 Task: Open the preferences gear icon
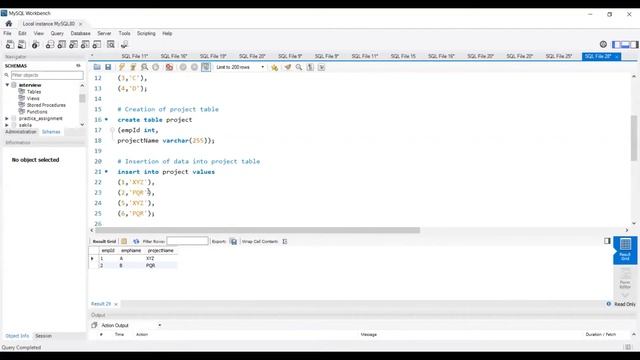(603, 44)
